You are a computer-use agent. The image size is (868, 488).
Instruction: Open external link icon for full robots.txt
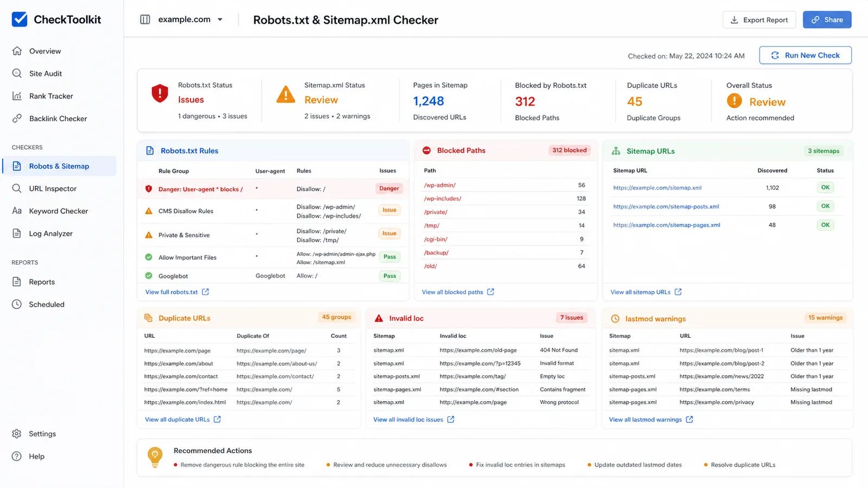click(206, 292)
